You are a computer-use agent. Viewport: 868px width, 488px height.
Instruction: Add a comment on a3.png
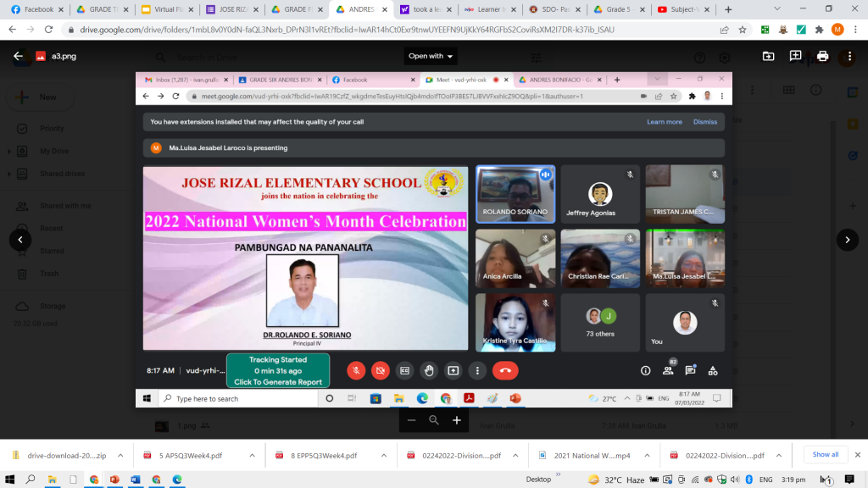pos(795,56)
